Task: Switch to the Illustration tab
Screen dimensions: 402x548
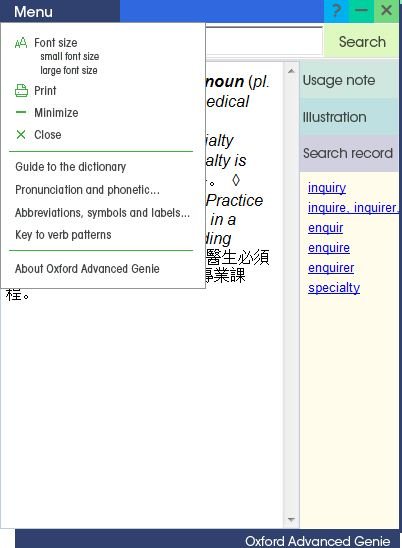Action: coord(349,117)
